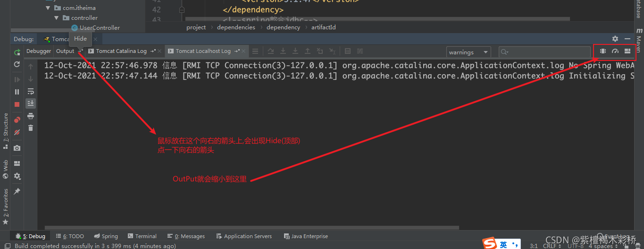Click the Step Out toolbar icon
The height and width of the screenshot is (249, 644).
pos(308,51)
